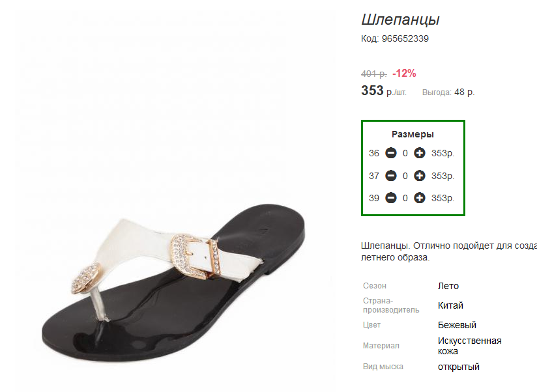Remove one pair of size 37

pos(391,176)
